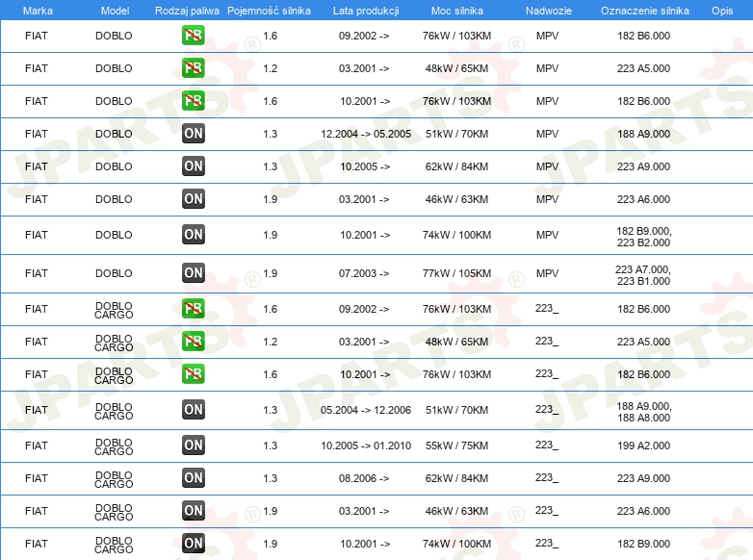Screen dimensions: 753x560
Task: Select the date range 10.2005 -> 01.2010
Action: pyautogui.click(x=366, y=445)
